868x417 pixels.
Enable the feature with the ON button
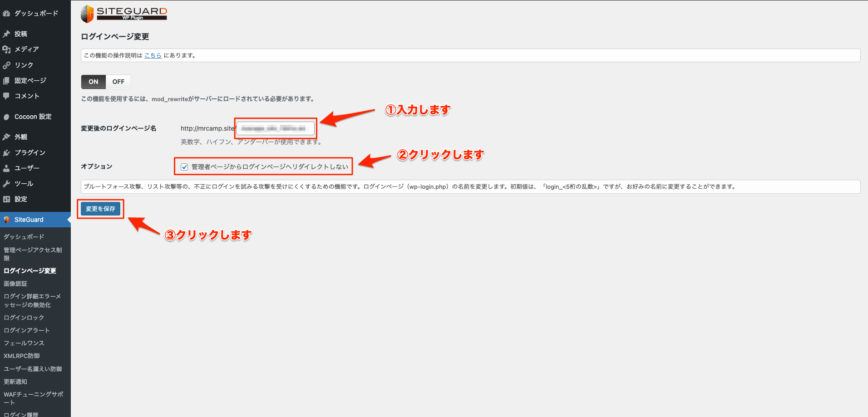[93, 82]
